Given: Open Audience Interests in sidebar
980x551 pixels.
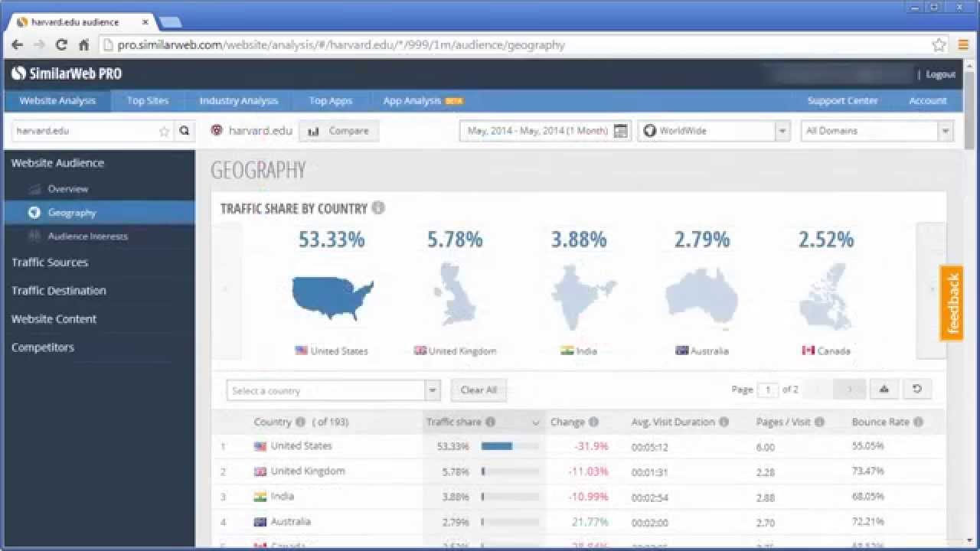Looking at the screenshot, I should [x=87, y=236].
